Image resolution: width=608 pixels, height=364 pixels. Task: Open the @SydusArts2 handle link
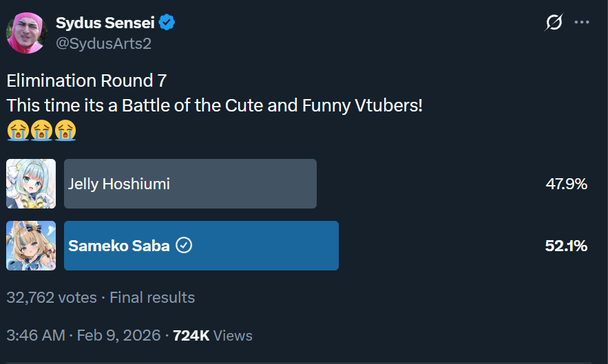103,43
